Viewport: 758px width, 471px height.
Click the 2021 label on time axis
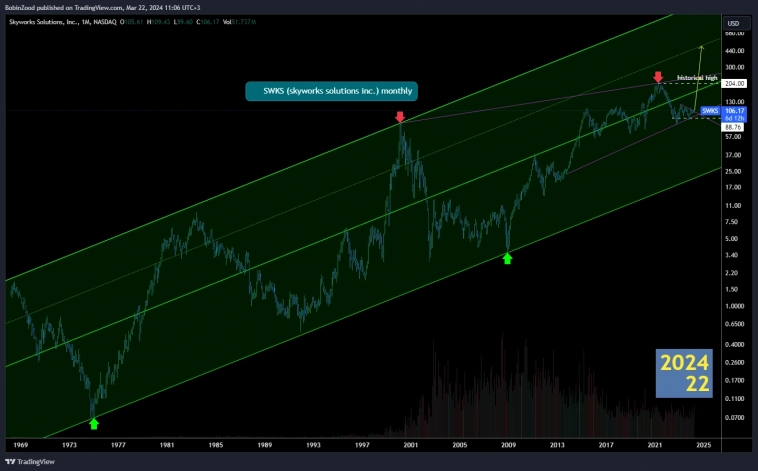655,445
